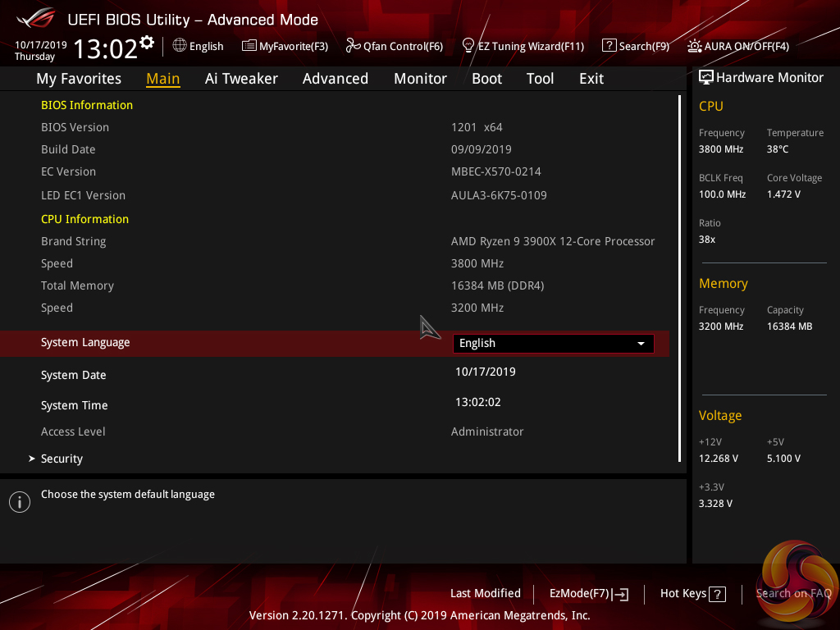
Task: Expand the Security submenu
Action: point(62,459)
